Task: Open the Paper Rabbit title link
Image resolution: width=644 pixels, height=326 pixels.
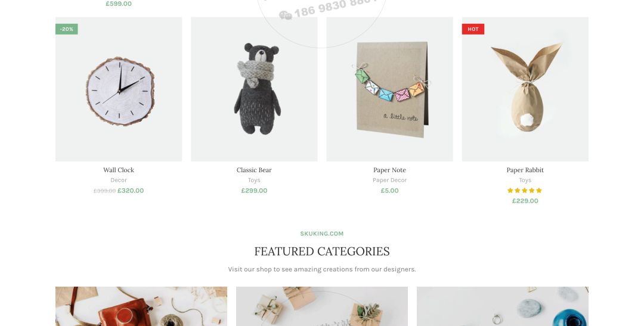Action: tap(525, 170)
